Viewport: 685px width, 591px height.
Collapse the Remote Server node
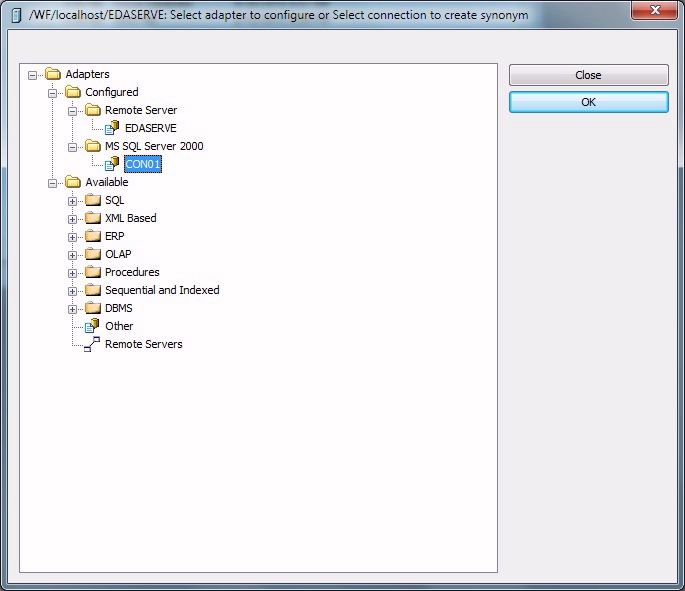(x=73, y=111)
